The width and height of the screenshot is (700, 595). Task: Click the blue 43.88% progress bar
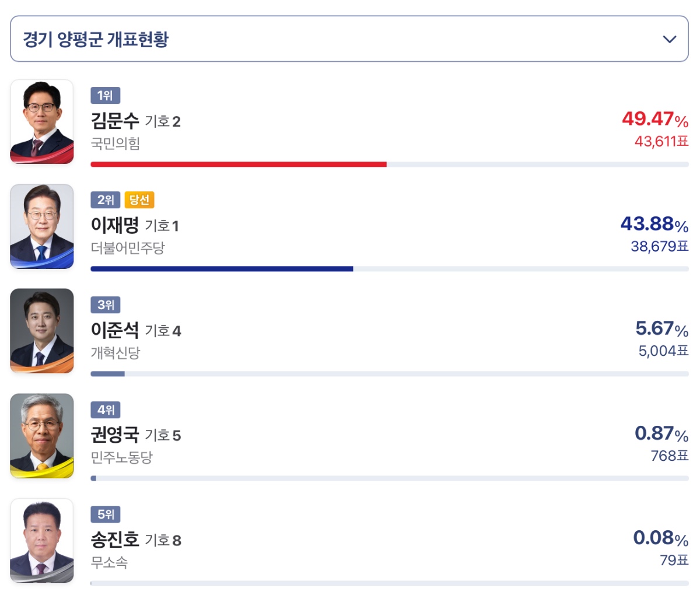pyautogui.click(x=222, y=269)
